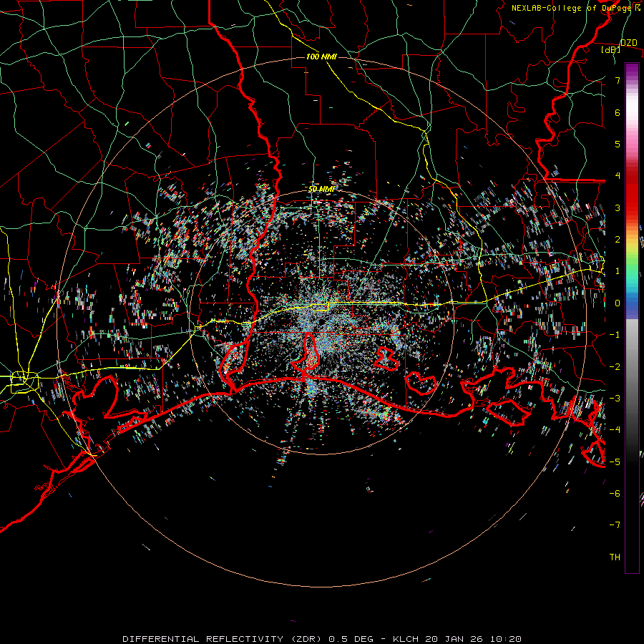644x644 pixels.
Task: Click the TH threshold label on the scale
Action: 615,557
